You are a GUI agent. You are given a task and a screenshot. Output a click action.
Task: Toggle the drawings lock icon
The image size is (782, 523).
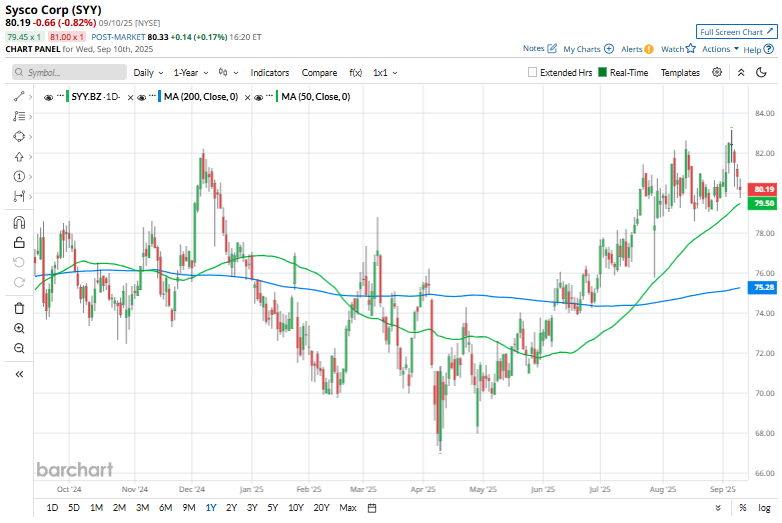point(19,242)
